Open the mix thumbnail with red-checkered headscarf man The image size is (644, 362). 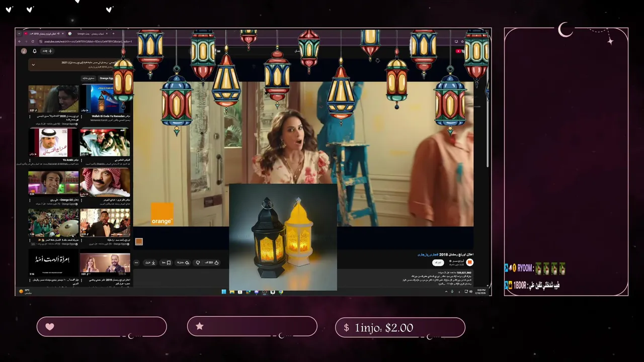[105, 182]
